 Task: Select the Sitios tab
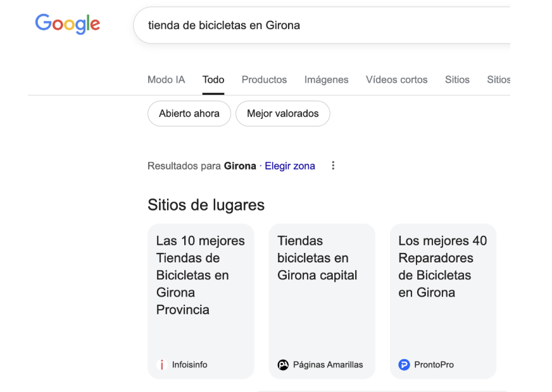click(x=457, y=80)
